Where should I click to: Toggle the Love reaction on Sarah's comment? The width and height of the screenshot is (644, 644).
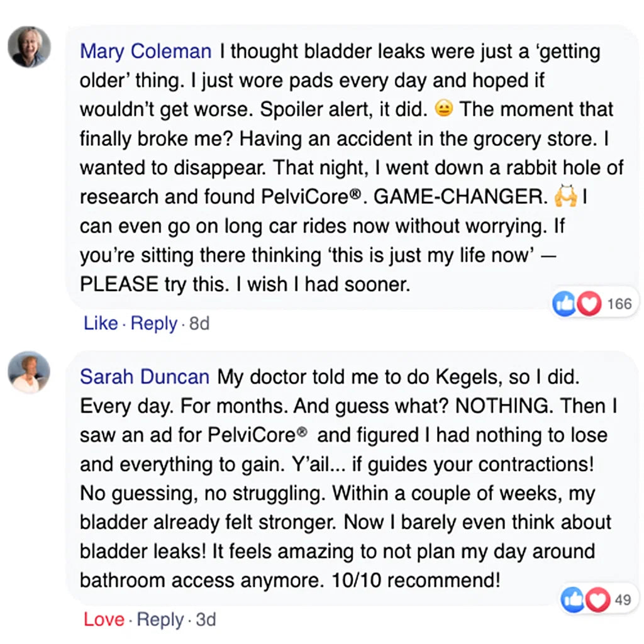click(104, 619)
